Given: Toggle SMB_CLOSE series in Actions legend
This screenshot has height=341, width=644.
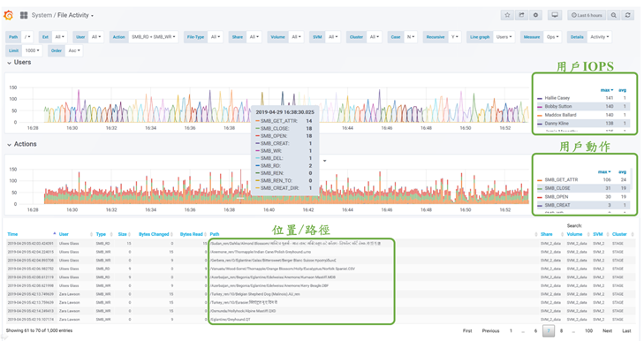Looking at the screenshot, I should point(557,188).
